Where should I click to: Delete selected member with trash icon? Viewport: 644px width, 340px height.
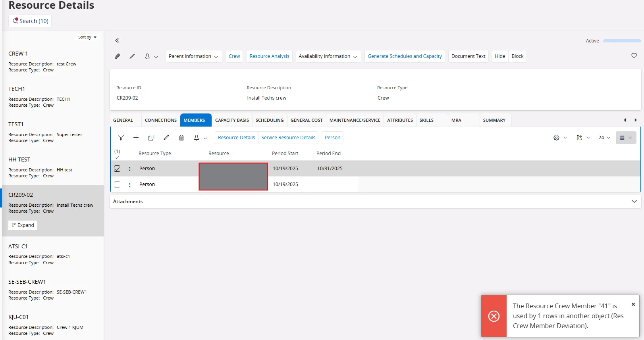[181, 138]
